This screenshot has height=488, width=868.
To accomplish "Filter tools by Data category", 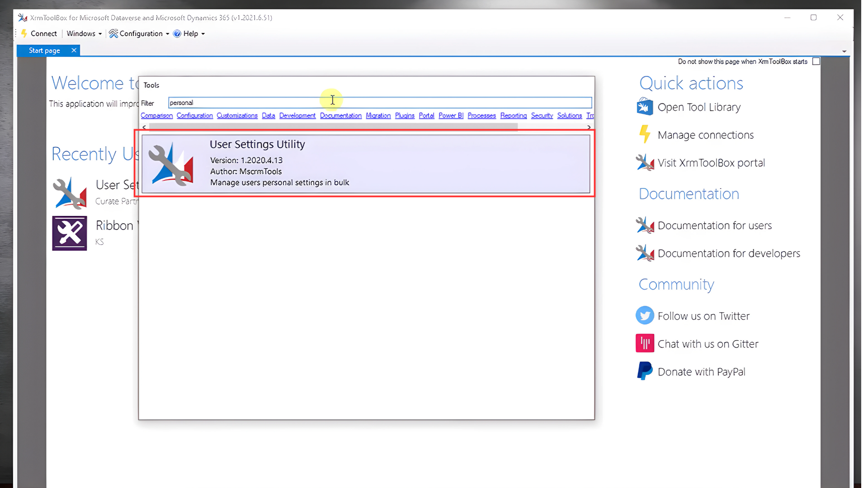I will (x=268, y=116).
